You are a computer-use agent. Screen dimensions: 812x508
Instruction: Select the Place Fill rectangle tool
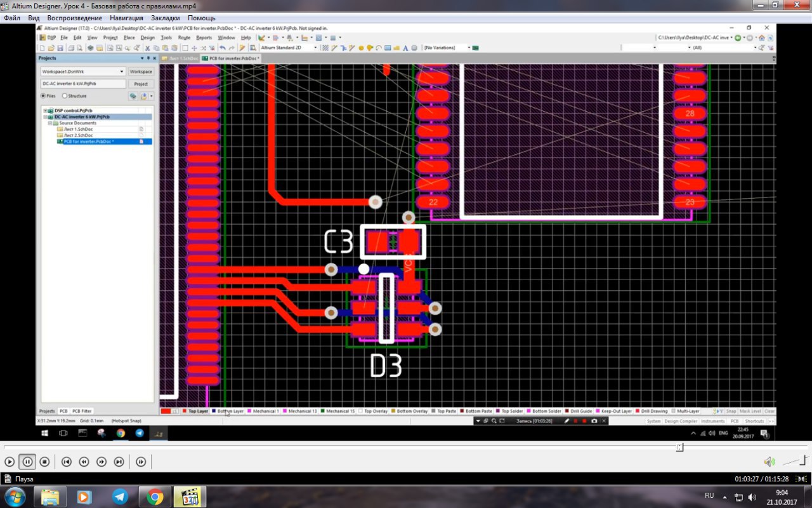coord(388,48)
